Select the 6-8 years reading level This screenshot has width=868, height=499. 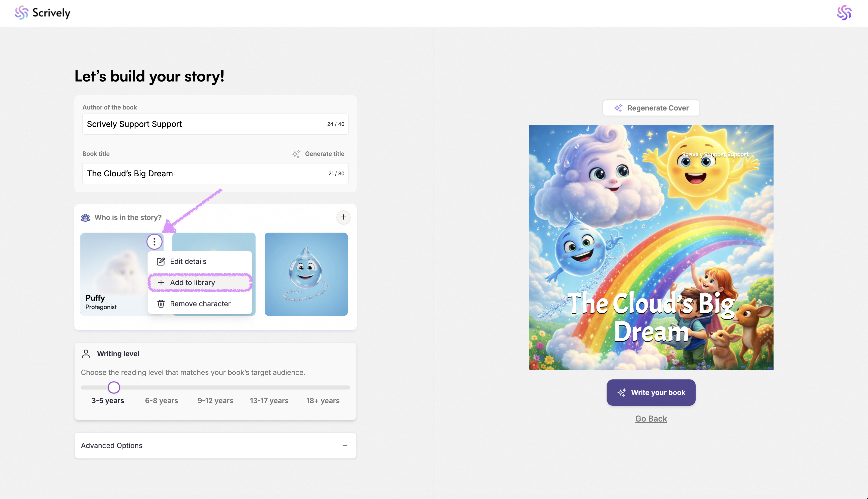(162, 400)
